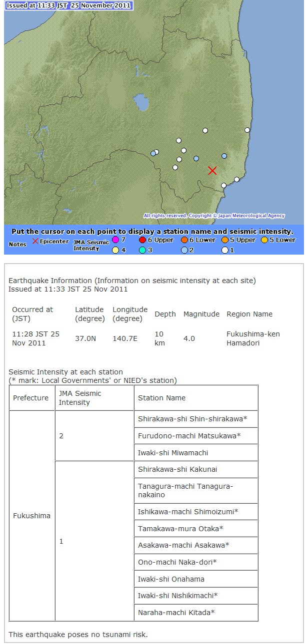The image size is (306, 644).
Task: Click the magenta intensity 7 legend circle
Action: [115, 240]
